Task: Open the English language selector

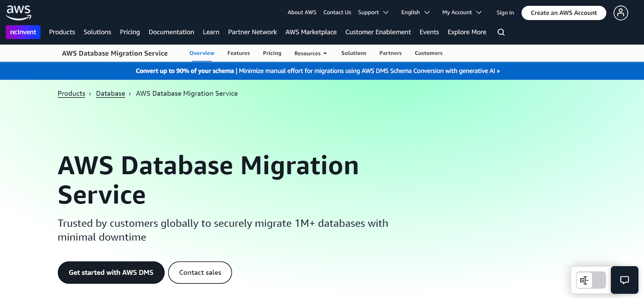Action: pyautogui.click(x=415, y=12)
